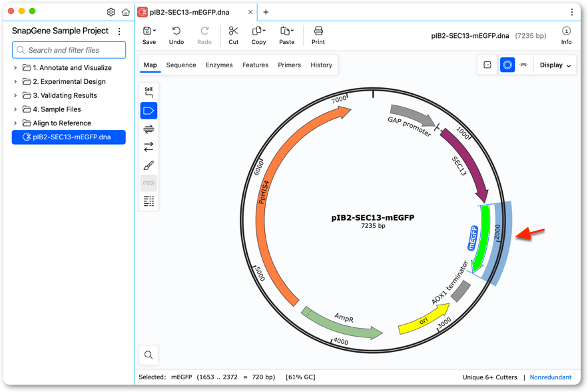Click the blue mEGFP feature label

473,238
